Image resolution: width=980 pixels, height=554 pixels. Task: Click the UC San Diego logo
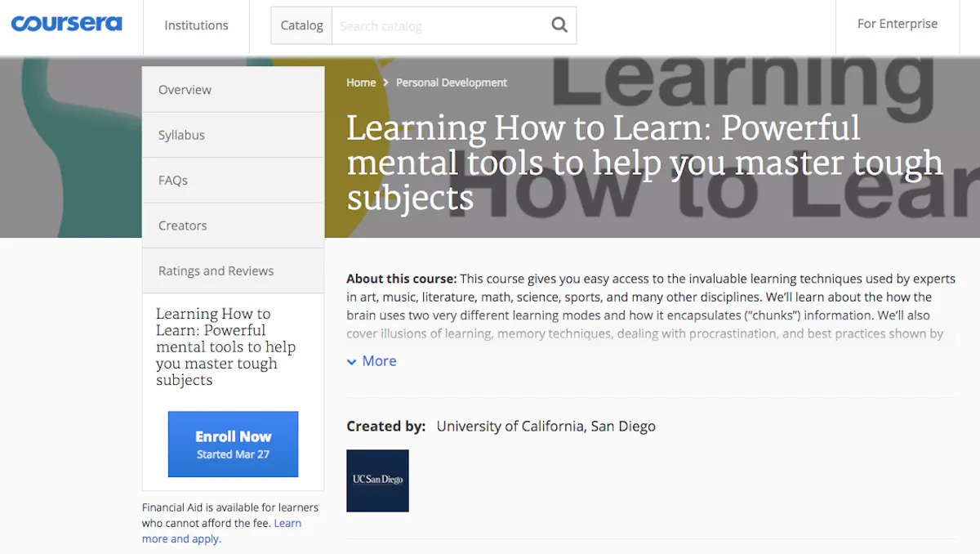377,480
